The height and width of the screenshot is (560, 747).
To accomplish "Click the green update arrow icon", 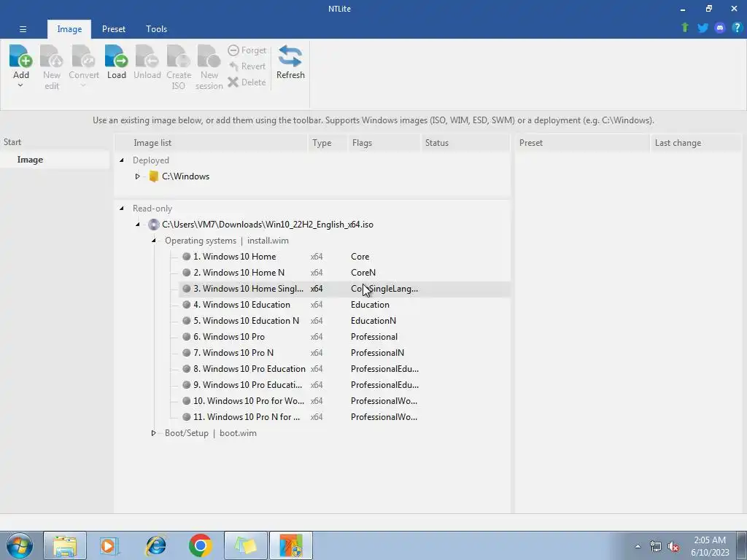I will (x=685, y=28).
